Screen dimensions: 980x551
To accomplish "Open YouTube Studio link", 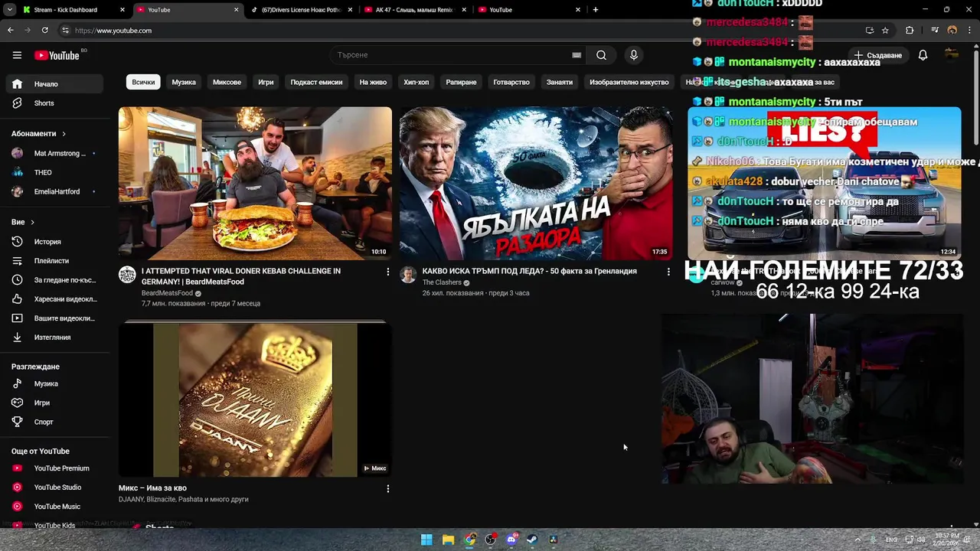I will point(54,487).
